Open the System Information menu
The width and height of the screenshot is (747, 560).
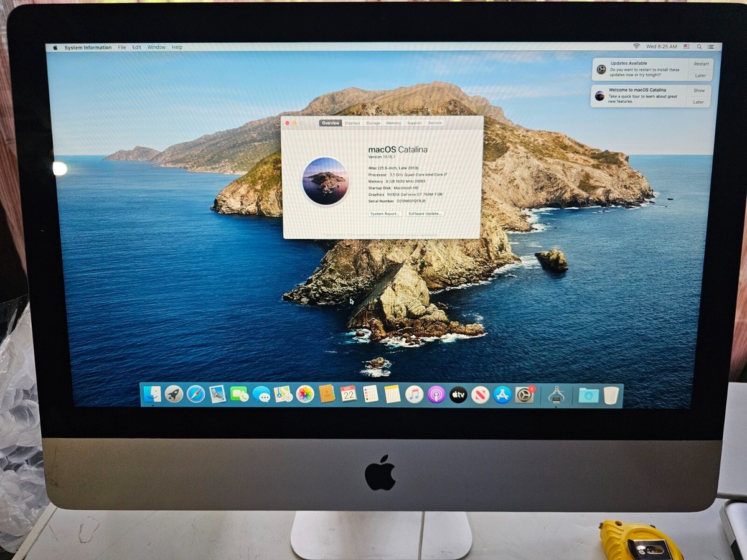(x=88, y=47)
